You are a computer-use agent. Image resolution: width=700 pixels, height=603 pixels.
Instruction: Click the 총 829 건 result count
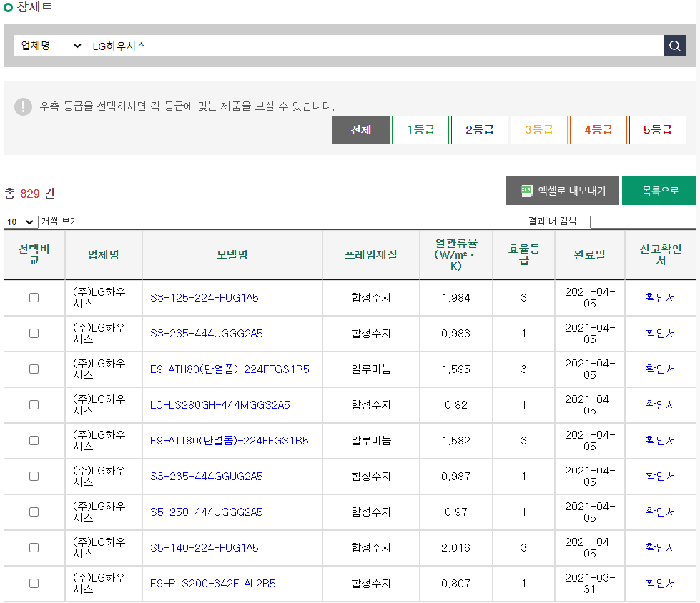tap(29, 194)
